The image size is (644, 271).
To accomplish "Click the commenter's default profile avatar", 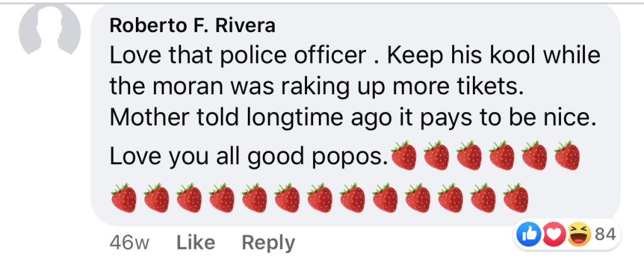I will pos(50,33).
